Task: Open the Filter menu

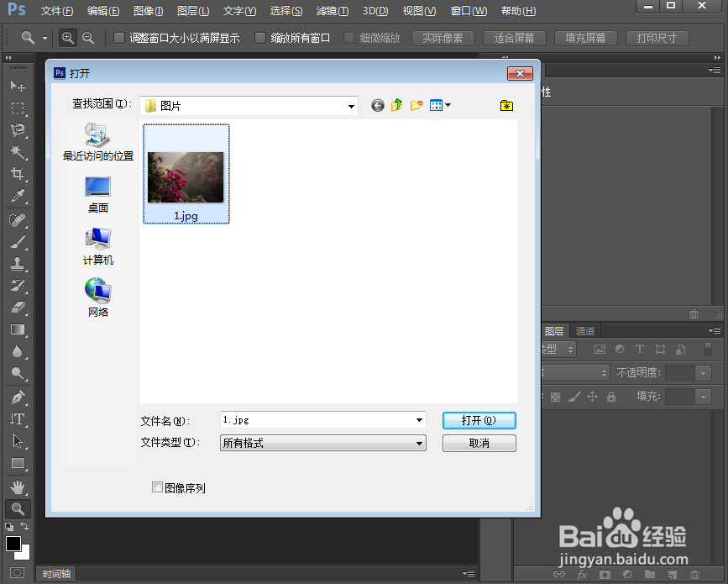Action: tap(333, 11)
